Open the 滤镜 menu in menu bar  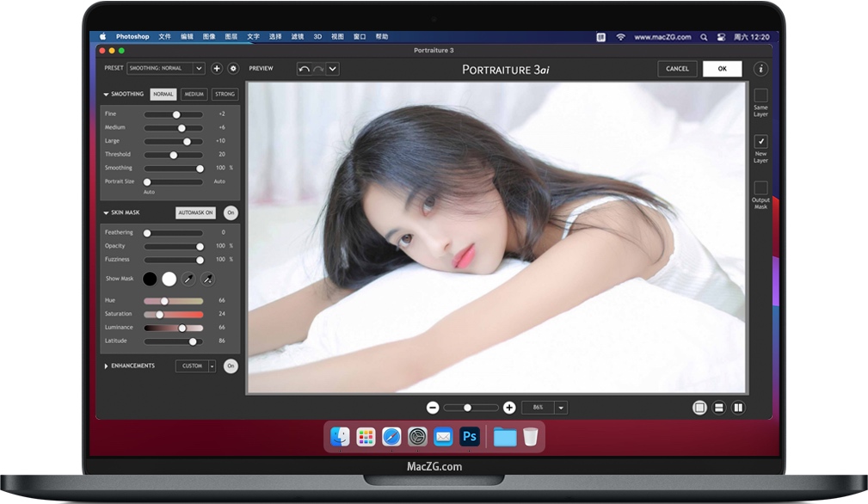(x=298, y=37)
